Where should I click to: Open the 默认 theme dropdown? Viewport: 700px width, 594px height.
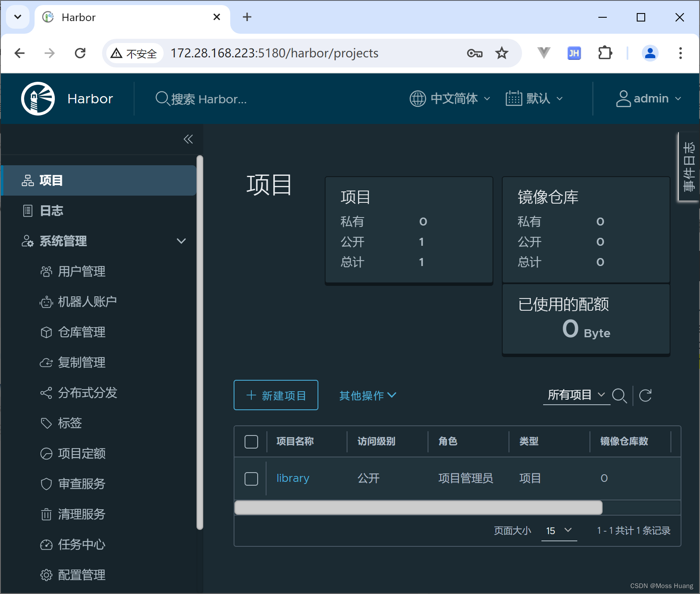click(534, 99)
